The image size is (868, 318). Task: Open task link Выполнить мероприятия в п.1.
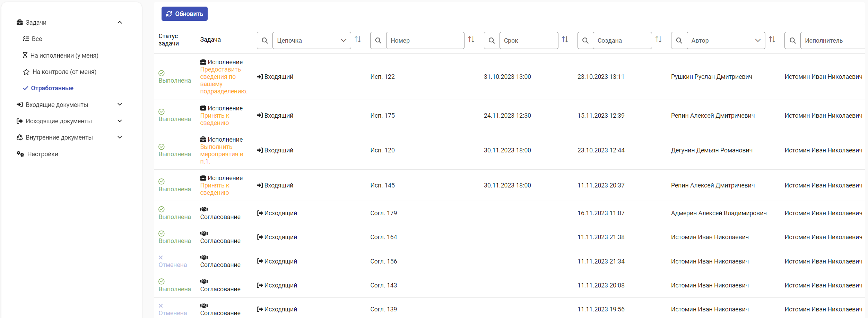pos(222,154)
